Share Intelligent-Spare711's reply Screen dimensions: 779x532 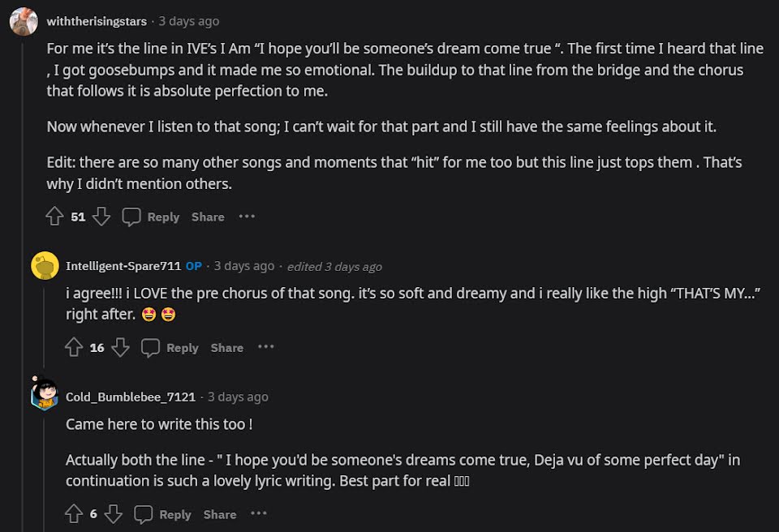tap(227, 348)
